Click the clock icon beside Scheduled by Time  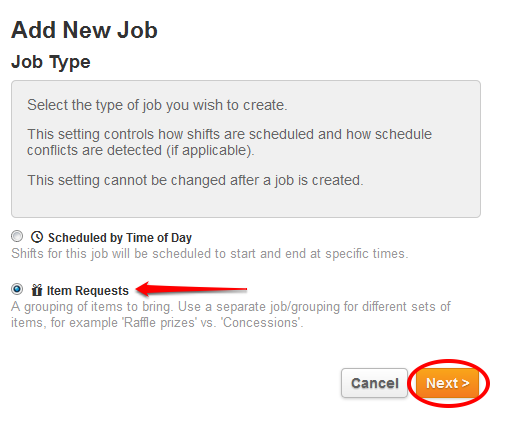37,237
